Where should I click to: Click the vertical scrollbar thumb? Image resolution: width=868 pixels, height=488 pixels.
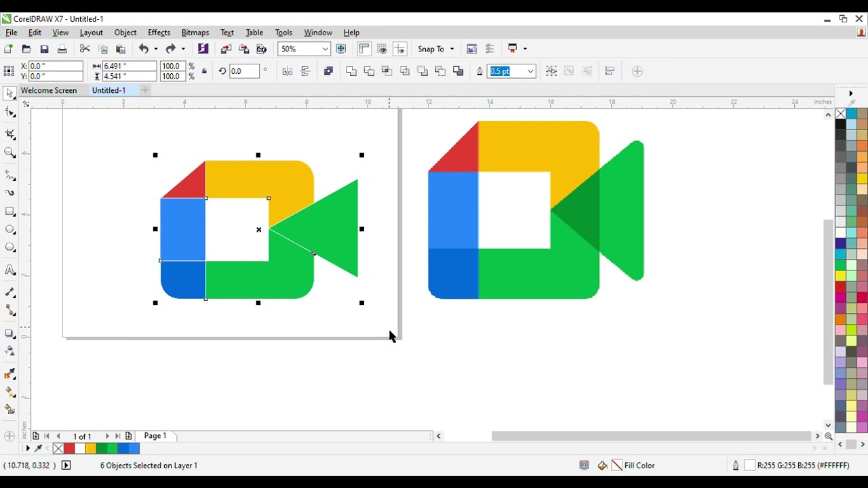point(828,302)
